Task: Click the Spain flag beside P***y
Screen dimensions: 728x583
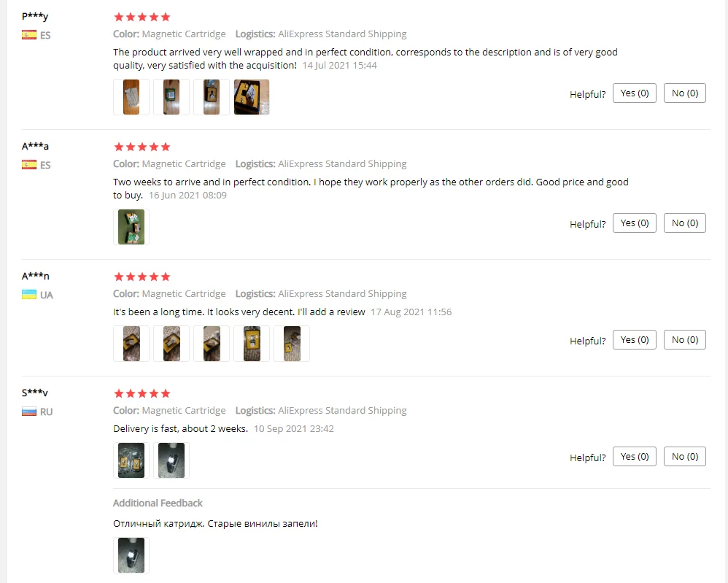Action: [29, 35]
